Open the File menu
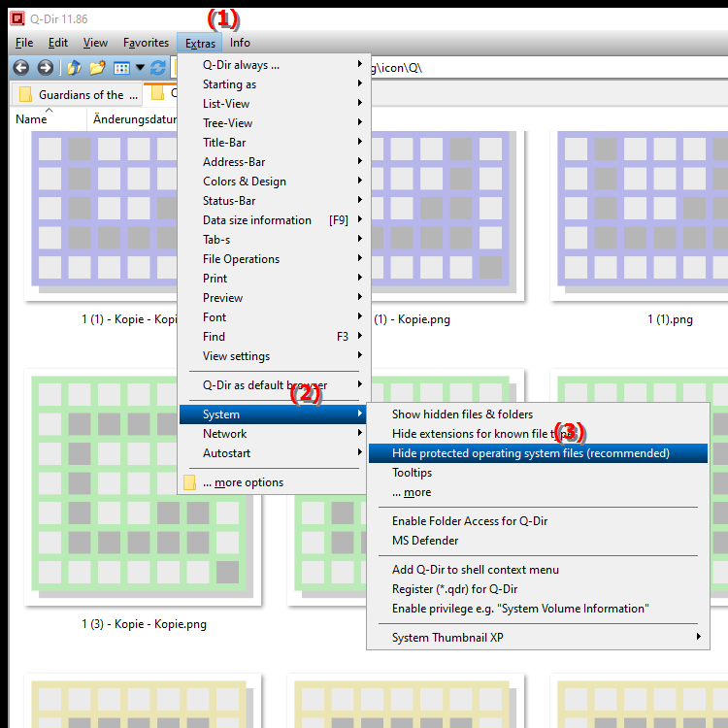 point(24,43)
